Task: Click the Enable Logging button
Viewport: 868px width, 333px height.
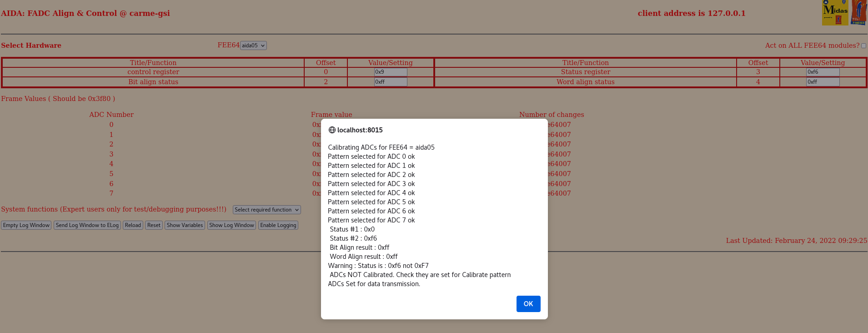Action: point(278,225)
